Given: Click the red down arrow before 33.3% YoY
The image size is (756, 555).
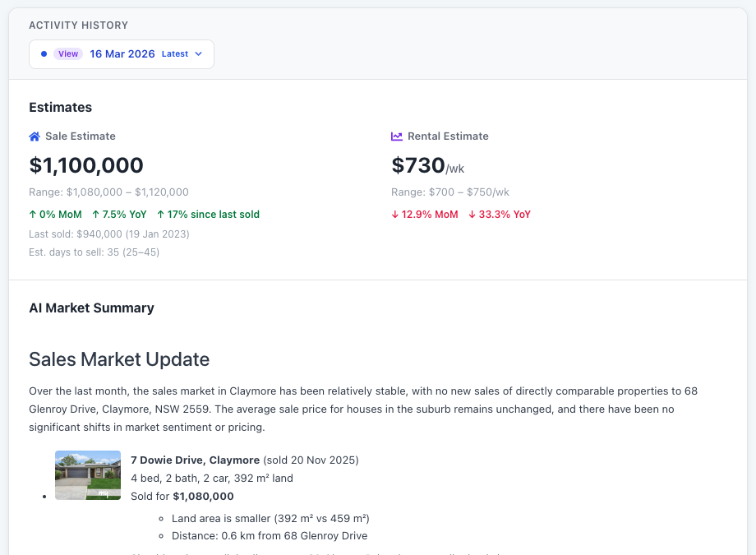Looking at the screenshot, I should (472, 215).
